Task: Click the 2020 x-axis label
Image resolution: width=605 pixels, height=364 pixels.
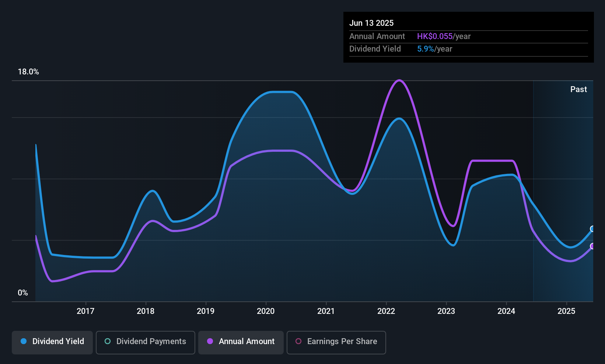Action: 266,311
